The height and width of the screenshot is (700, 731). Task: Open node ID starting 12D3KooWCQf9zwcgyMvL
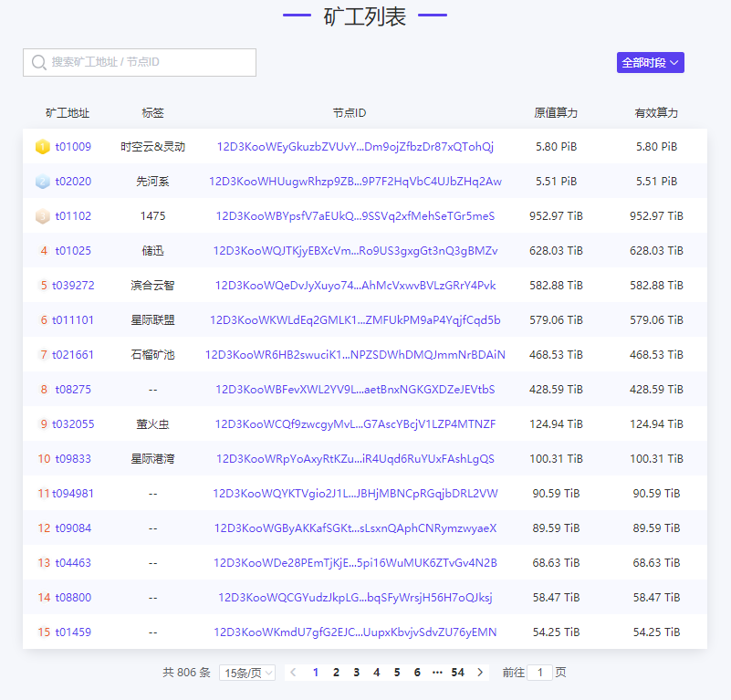pos(355,423)
